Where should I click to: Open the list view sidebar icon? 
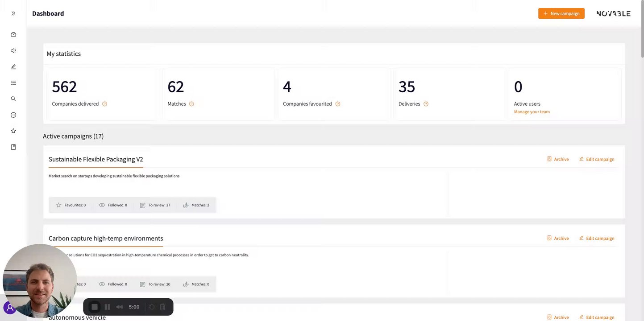[13, 83]
